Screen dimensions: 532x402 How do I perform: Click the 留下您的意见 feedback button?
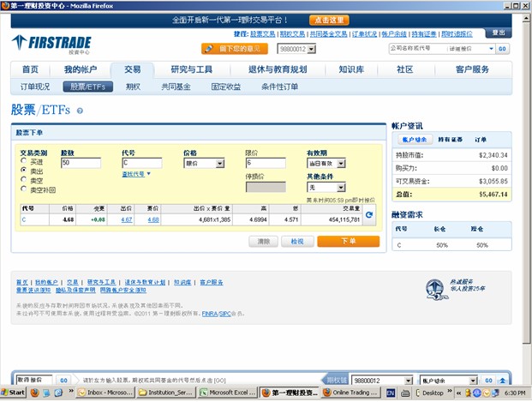click(x=234, y=49)
